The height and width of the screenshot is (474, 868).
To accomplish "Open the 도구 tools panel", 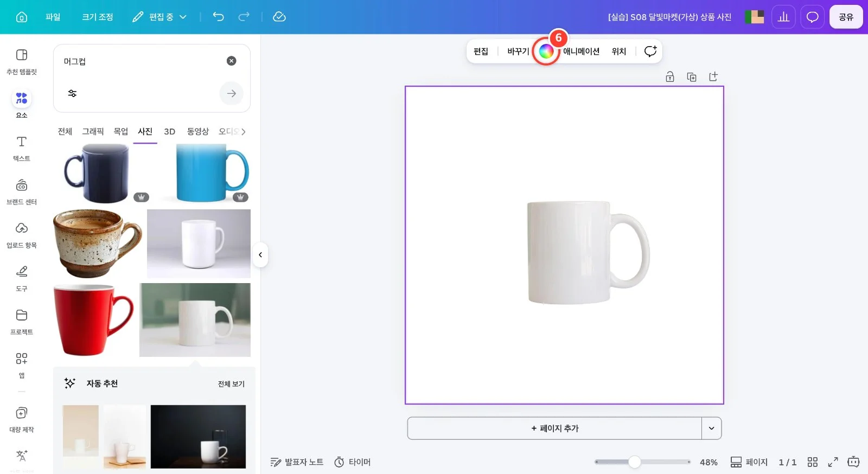I will pos(22,278).
